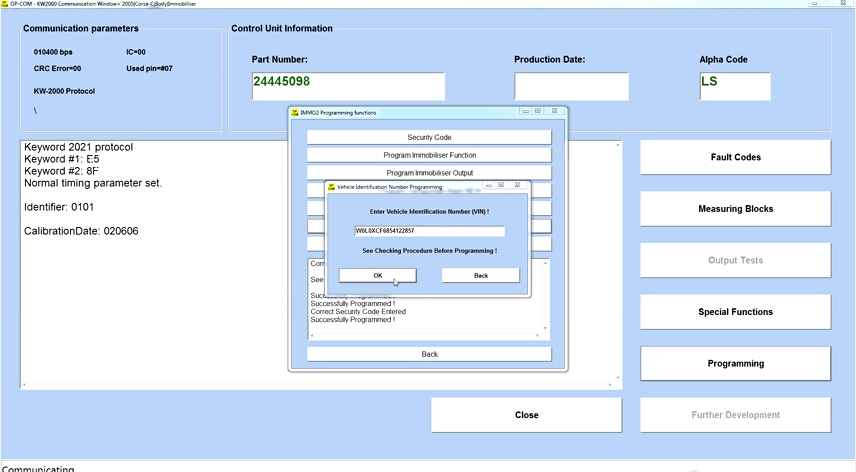The width and height of the screenshot is (856, 472).
Task: Click the Alpha Code field LS
Action: [x=735, y=86]
